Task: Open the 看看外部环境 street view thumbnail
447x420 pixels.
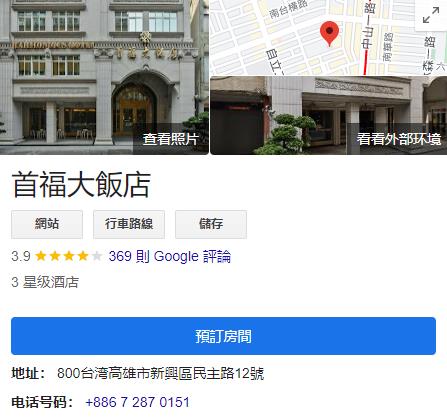Action: click(x=328, y=115)
